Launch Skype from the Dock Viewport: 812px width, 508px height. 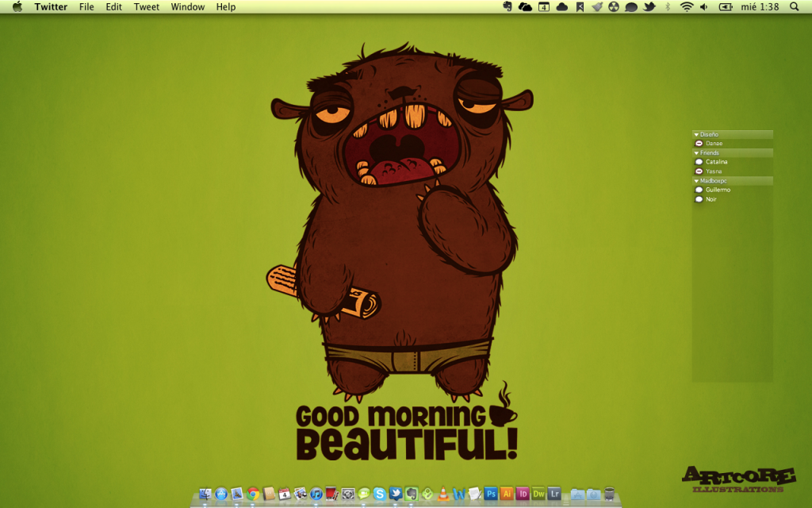pos(380,494)
